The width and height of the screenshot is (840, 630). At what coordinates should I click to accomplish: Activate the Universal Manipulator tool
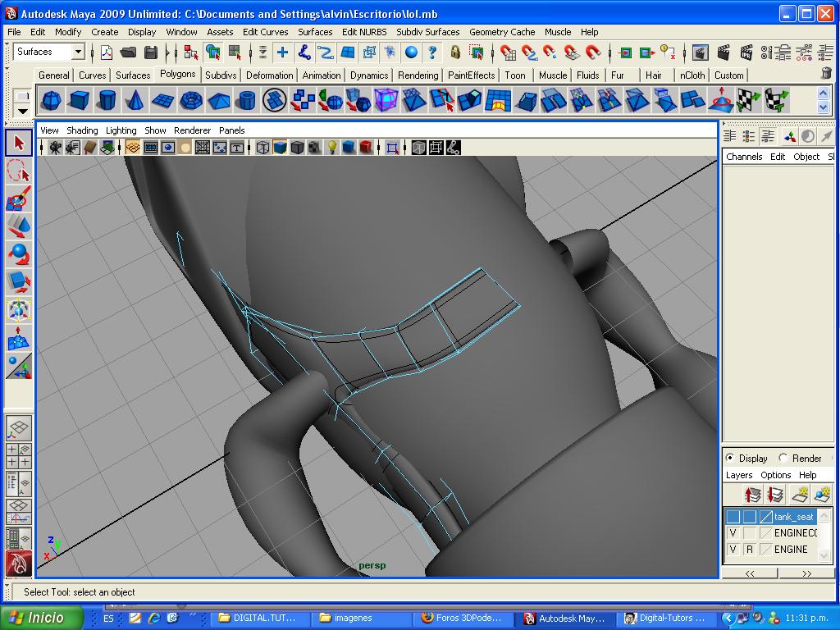[19, 310]
